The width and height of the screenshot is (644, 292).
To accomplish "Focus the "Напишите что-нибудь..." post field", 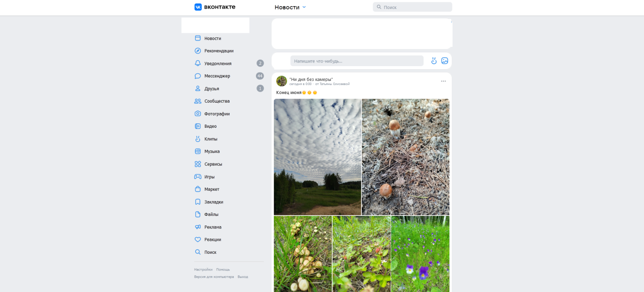I will [356, 61].
